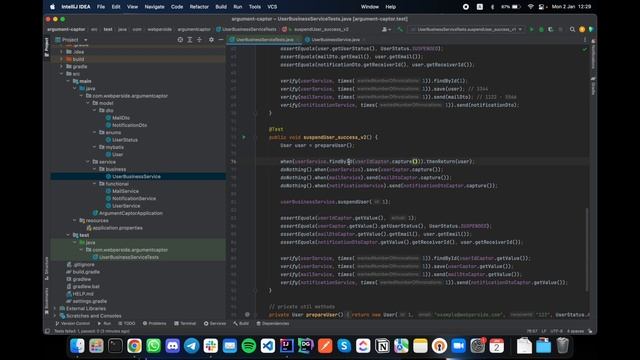Open the Services tool window

tap(215, 323)
